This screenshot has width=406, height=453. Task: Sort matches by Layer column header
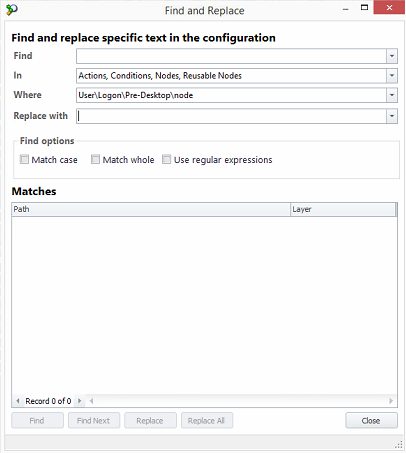coord(343,209)
